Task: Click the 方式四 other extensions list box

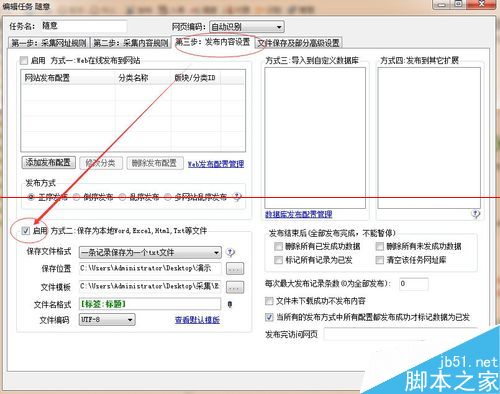Action: tap(429, 138)
